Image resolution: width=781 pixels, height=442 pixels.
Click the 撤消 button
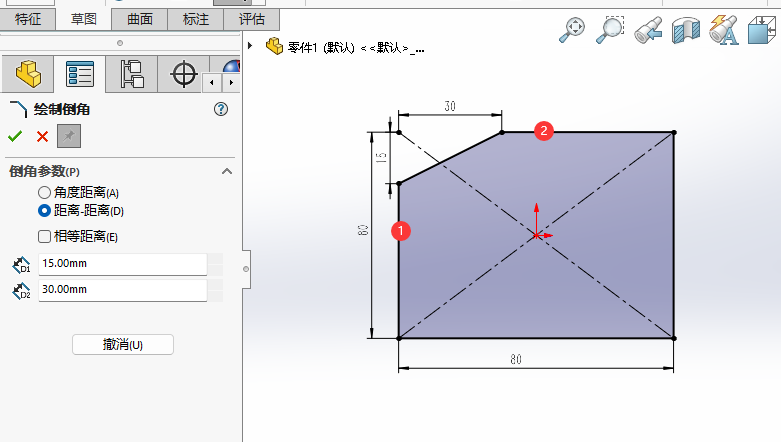tap(123, 344)
